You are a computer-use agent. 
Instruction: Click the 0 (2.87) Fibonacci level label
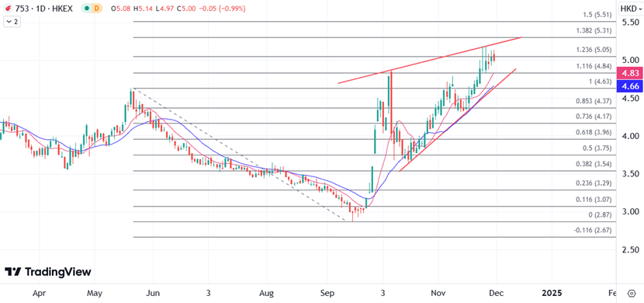pos(600,214)
